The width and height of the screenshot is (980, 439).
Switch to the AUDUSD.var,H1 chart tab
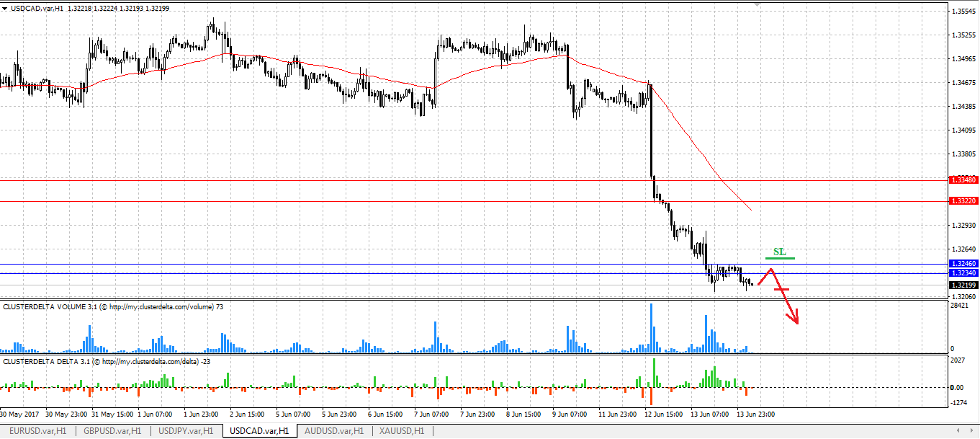[335, 430]
